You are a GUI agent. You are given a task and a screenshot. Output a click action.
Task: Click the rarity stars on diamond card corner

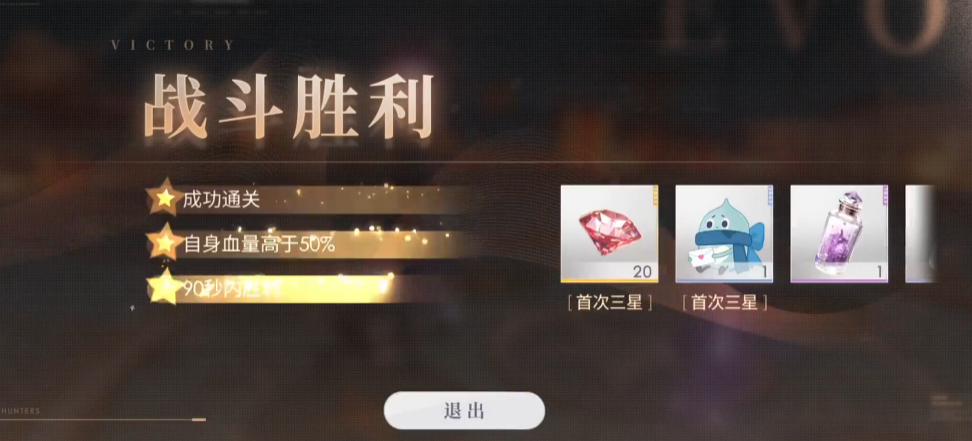(655, 195)
